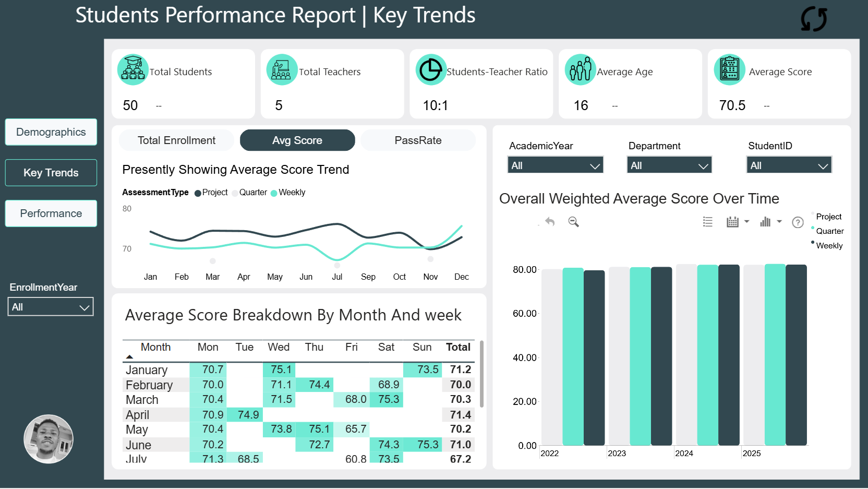Viewport: 868px width, 489px height.
Task: Click the undo arrow on the chart toolbar
Action: tap(550, 222)
